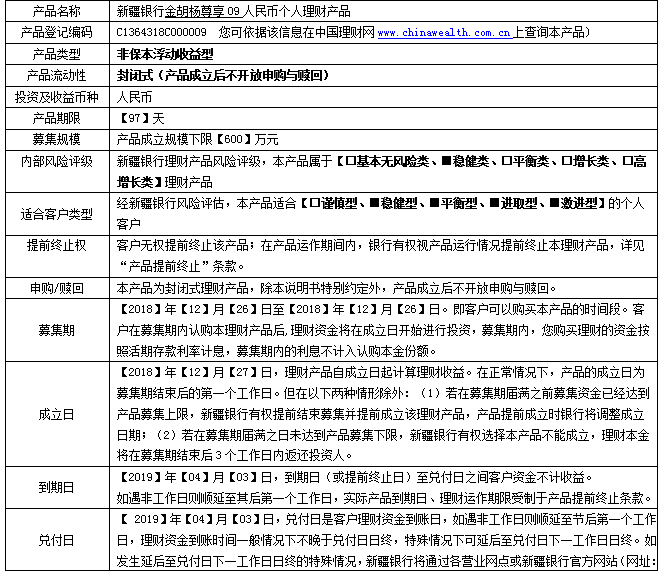Select the maturity date ending in 至兑付日之间客户资金不计收益

click(x=354, y=477)
